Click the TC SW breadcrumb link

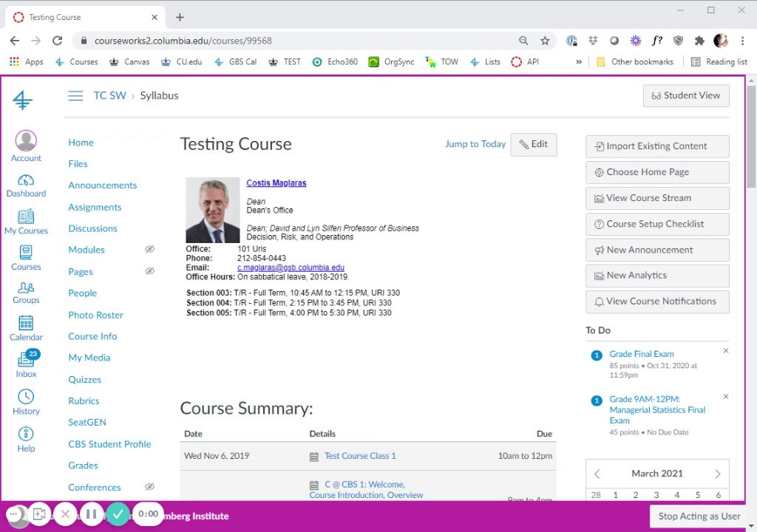109,95
